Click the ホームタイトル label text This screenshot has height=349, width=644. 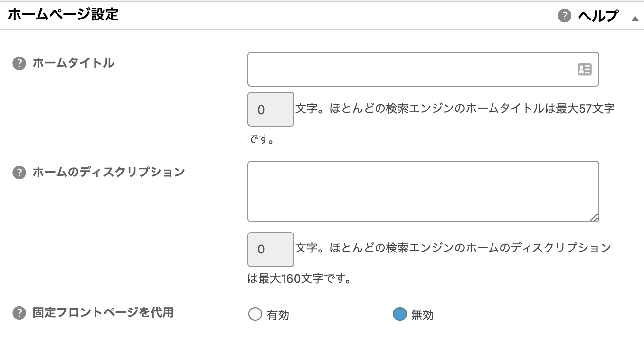tap(73, 63)
